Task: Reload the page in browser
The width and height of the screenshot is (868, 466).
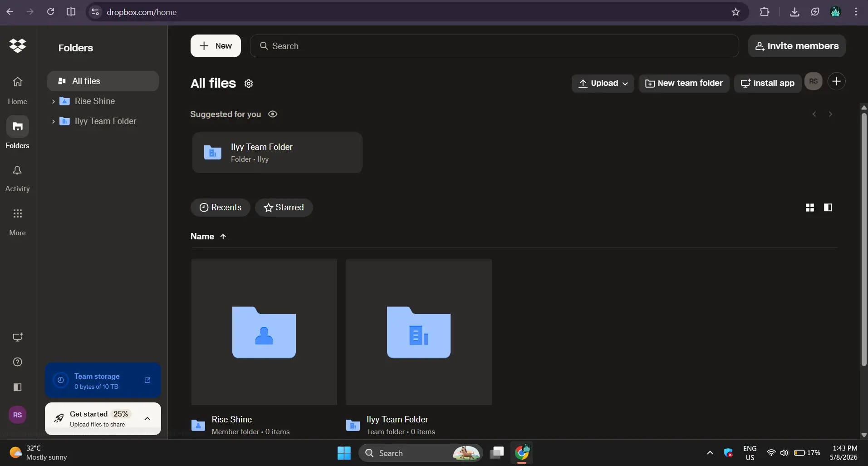Action: click(x=50, y=12)
